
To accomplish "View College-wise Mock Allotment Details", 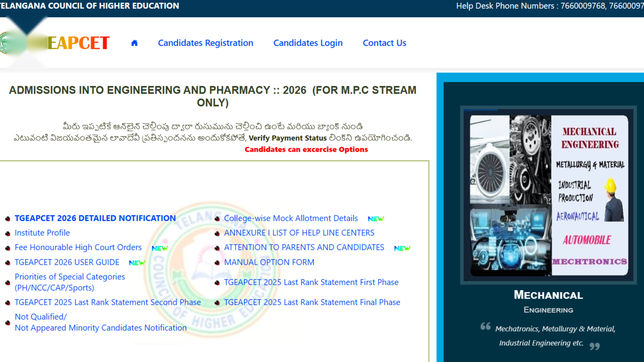I will (291, 218).
